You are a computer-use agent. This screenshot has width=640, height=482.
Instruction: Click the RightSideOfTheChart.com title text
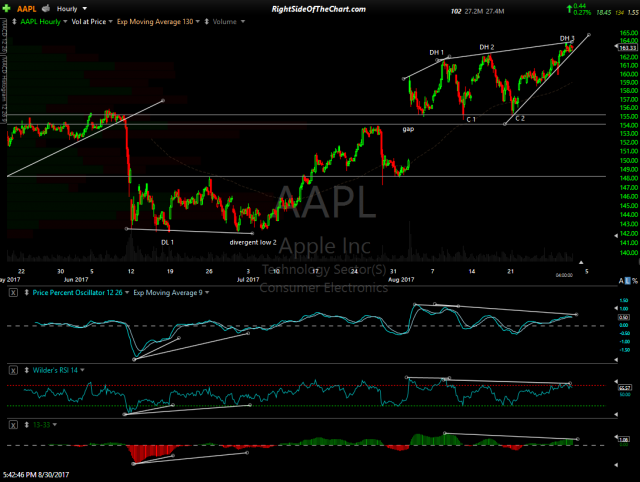(319, 9)
